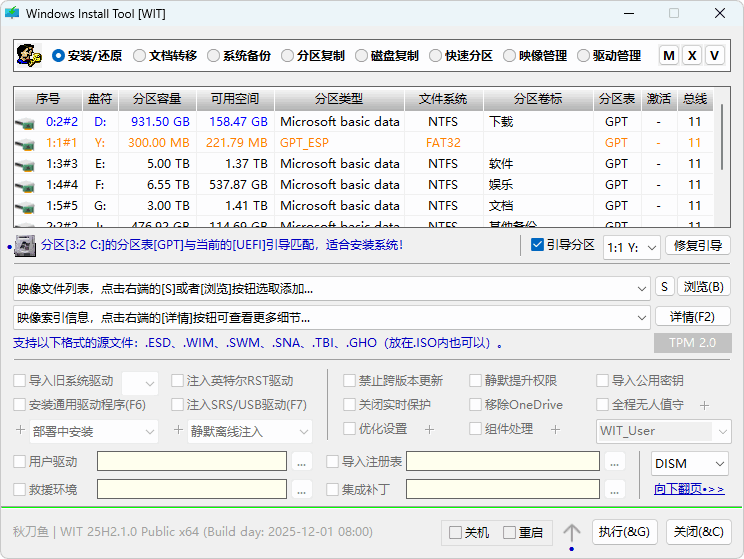Click the up arrow icon near Execute button
744x559 pixels.
pyautogui.click(x=572, y=533)
